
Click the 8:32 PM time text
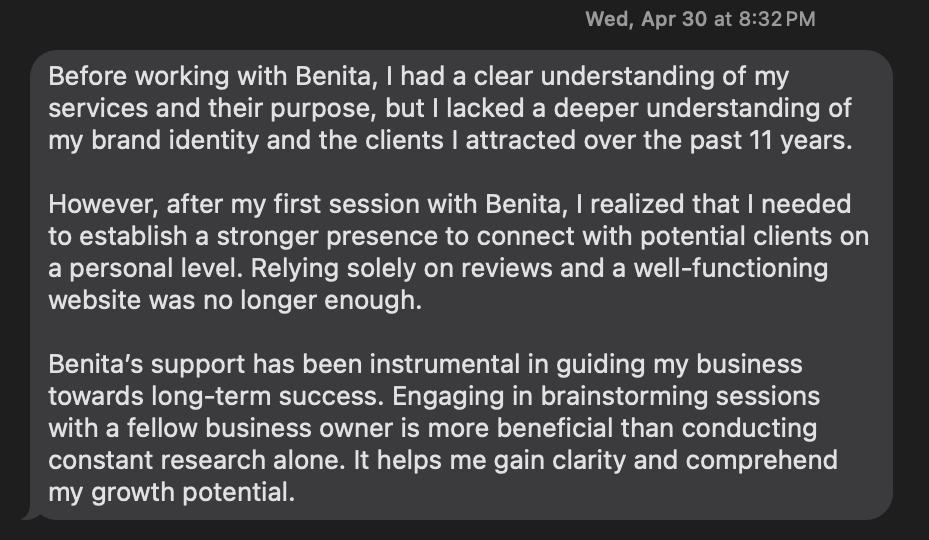pos(777,20)
